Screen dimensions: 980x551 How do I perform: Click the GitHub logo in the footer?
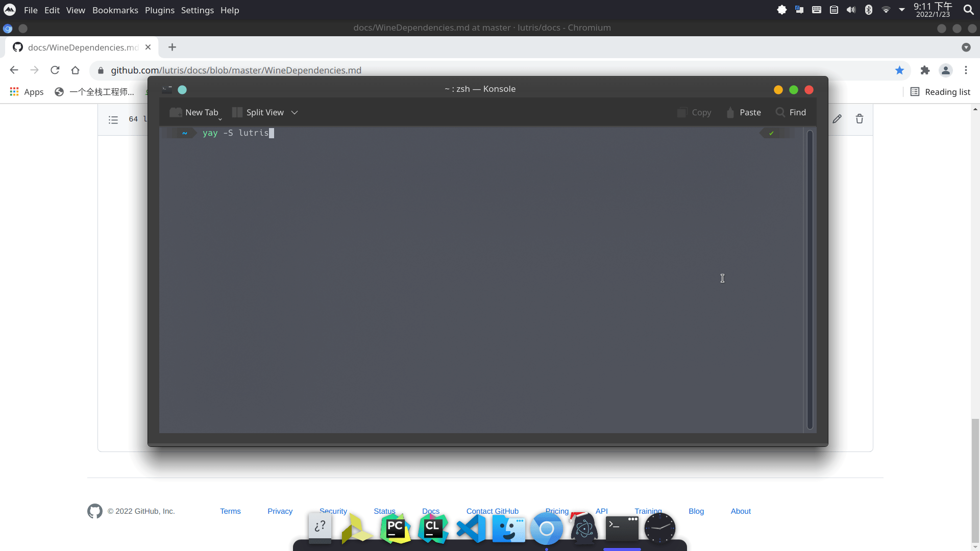coord(95,511)
